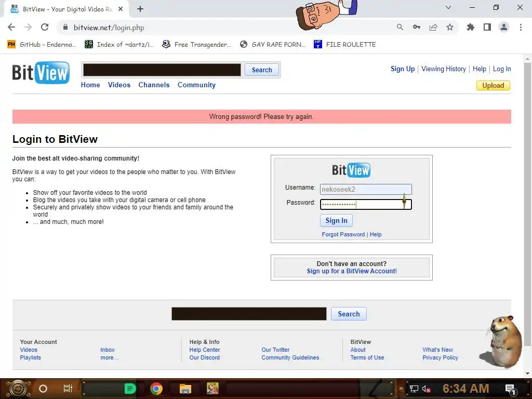
Task: Open the Help Center link
Action: pos(205,350)
